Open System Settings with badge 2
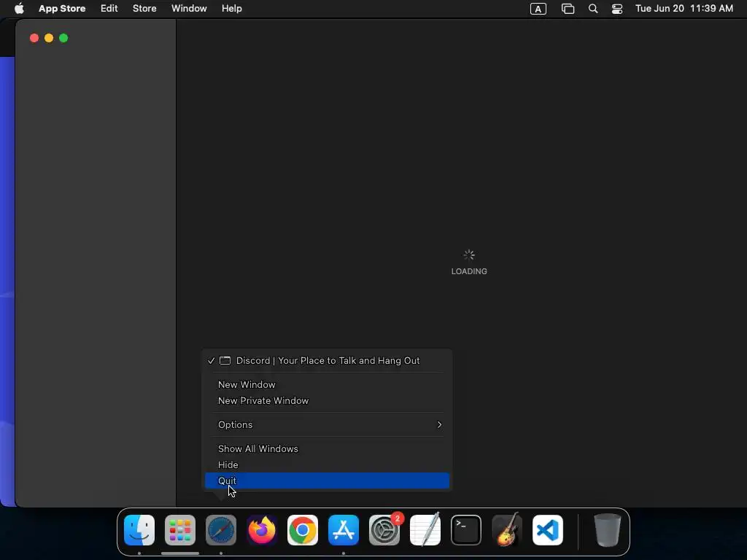This screenshot has height=560, width=747. (x=384, y=530)
